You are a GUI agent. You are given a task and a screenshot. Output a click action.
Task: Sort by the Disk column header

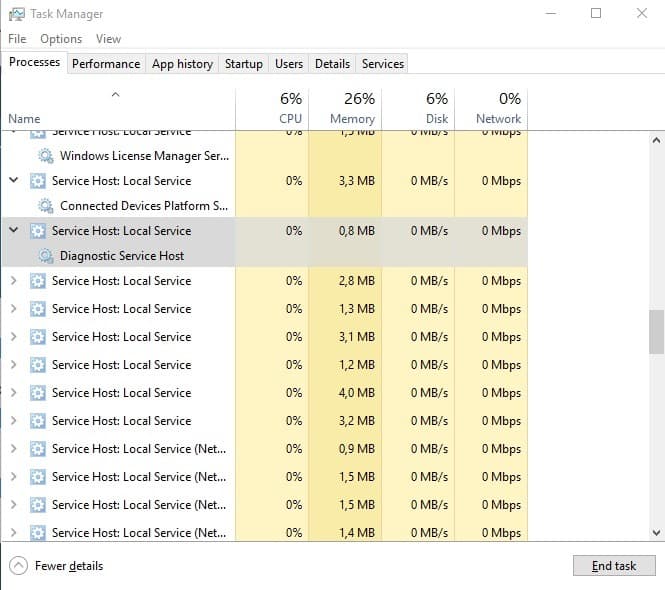click(418, 108)
